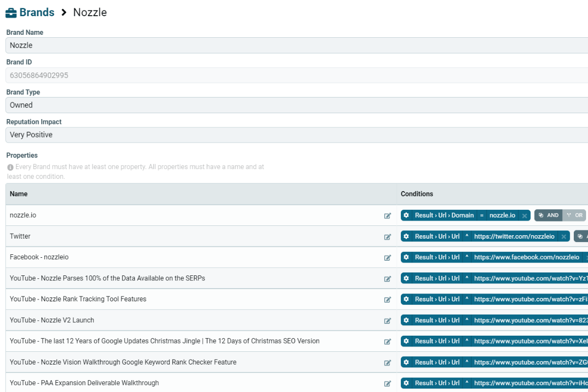Image resolution: width=588 pixels, height=392 pixels.
Task: Open condition gear in Nozzle Parses 100% row
Action: pos(406,278)
